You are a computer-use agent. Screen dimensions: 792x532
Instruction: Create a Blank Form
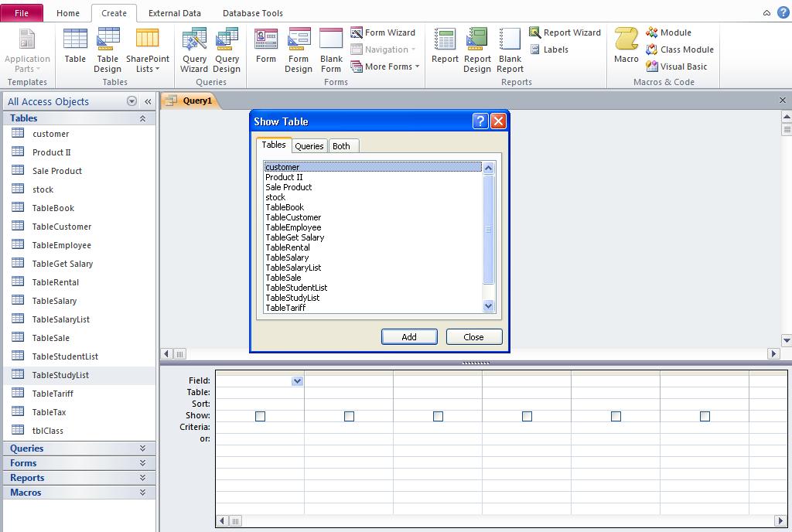coord(331,50)
